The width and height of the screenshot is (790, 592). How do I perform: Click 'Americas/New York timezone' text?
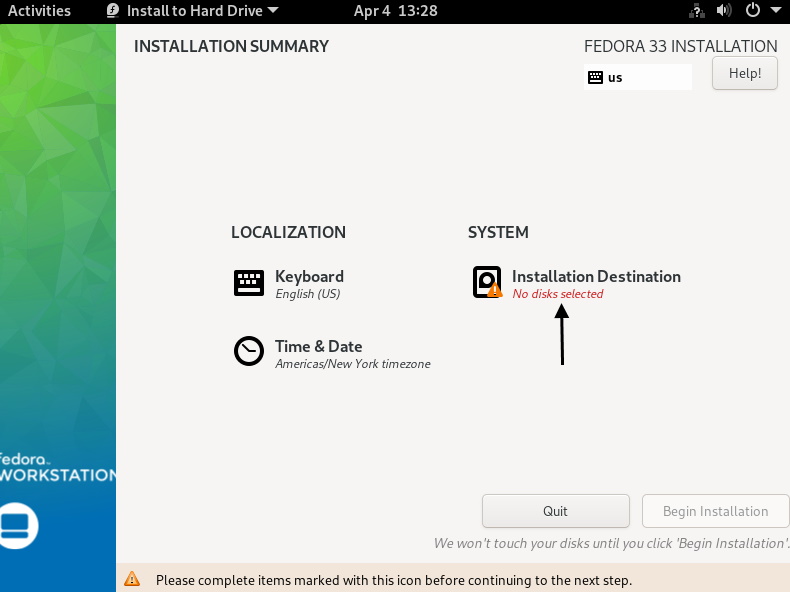353,364
